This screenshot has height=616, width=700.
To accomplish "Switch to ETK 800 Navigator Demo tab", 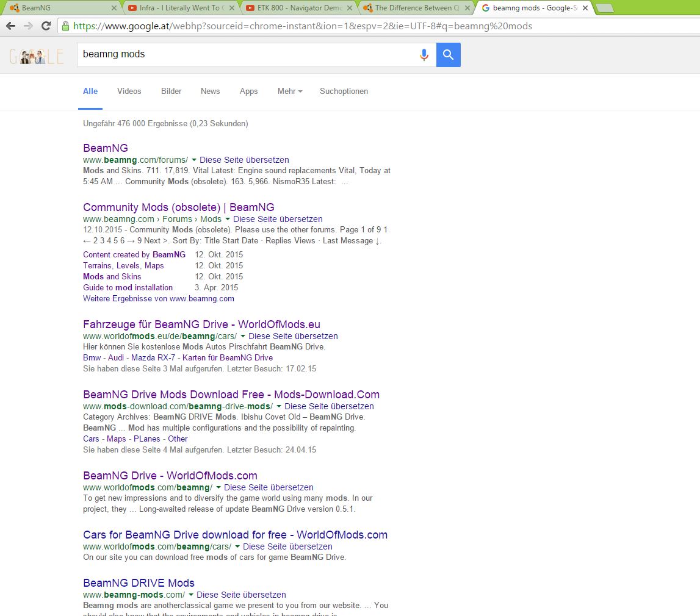I will 300,8.
